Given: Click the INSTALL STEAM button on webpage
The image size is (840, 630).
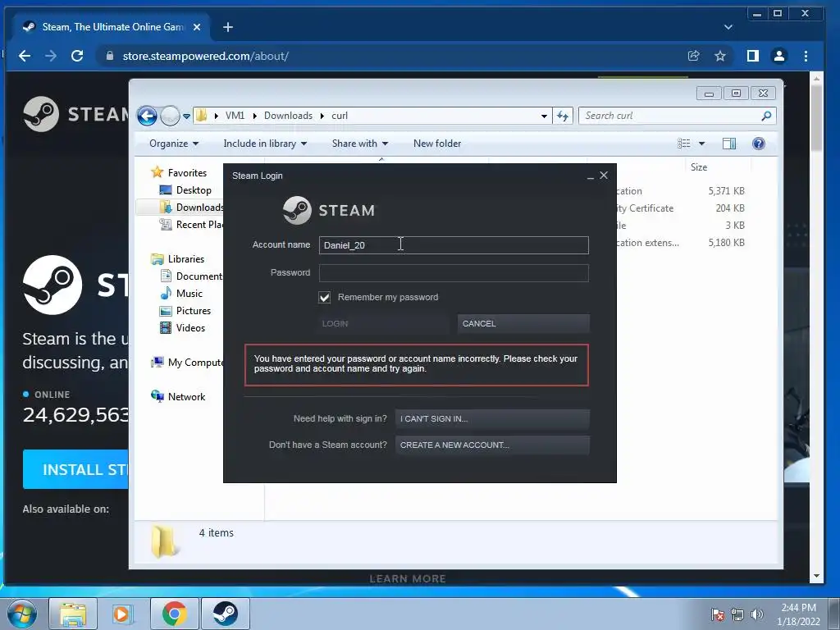Looking at the screenshot, I should 76,469.
